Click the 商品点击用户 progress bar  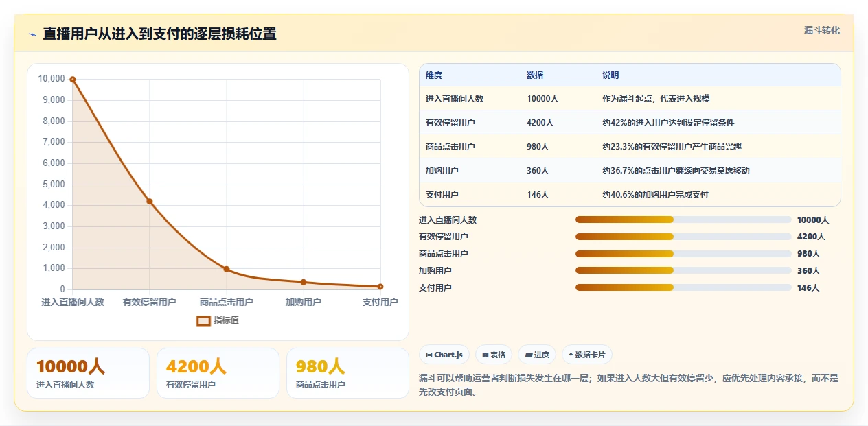pos(683,253)
